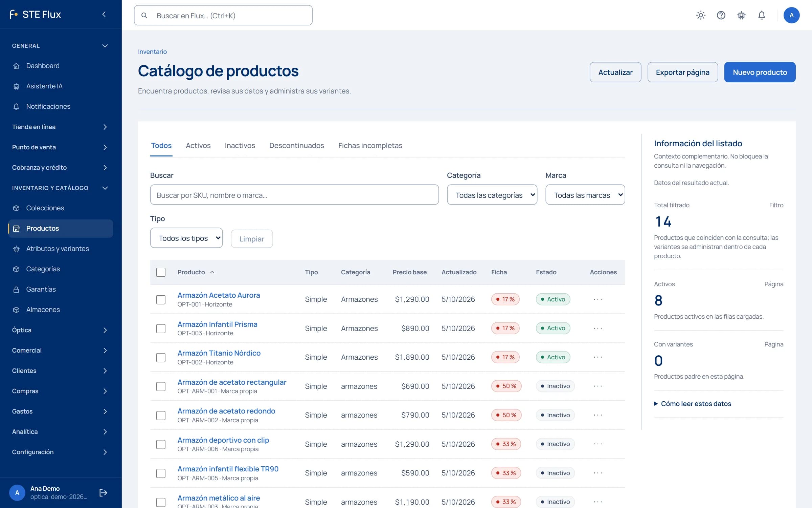This screenshot has height=508, width=812.
Task: Open Categorías in the sidebar
Action: 61,269
